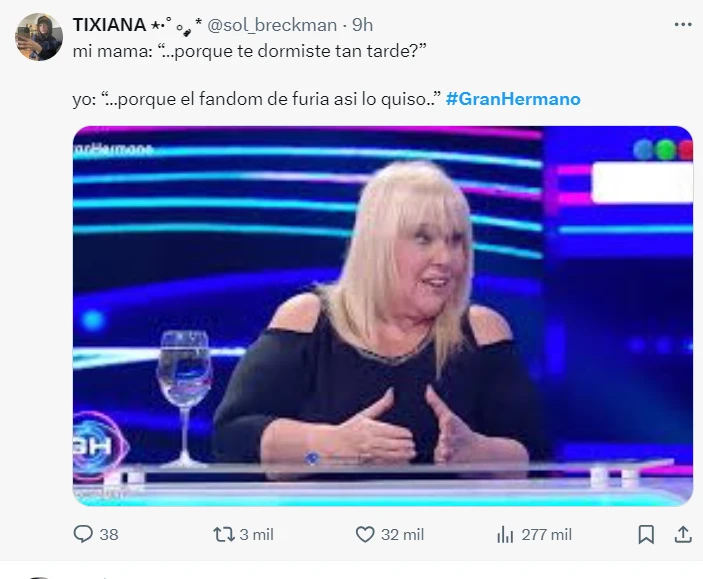
Task: Click the 277 mil views count
Action: [547, 535]
